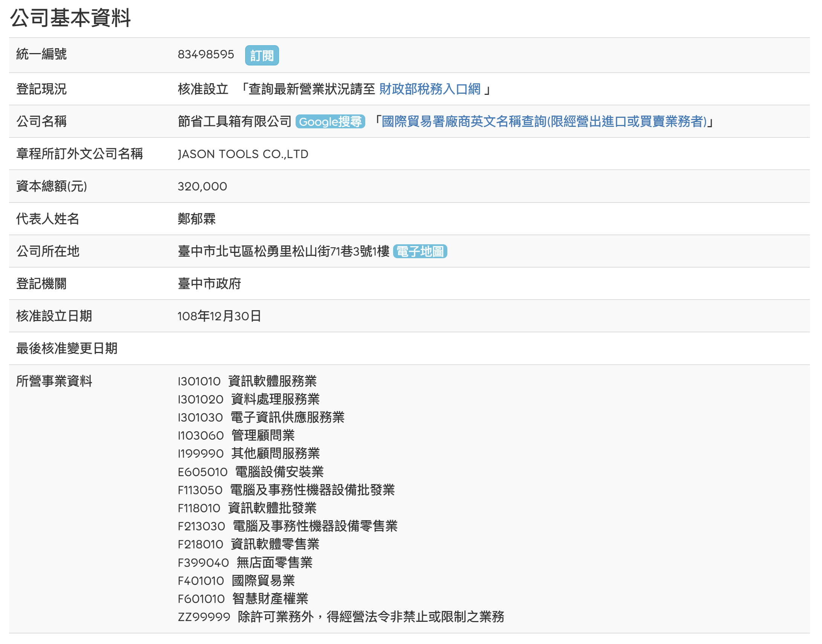This screenshot has width=822, height=644.
Task: Click the unified number 83498595
Action: pos(206,55)
